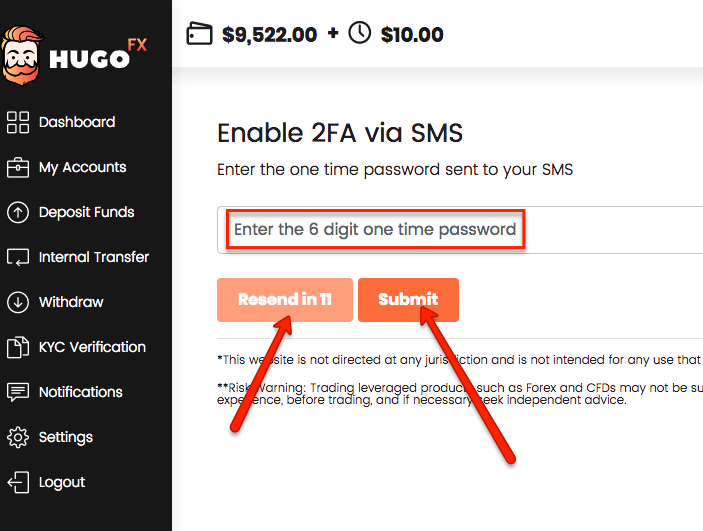The width and height of the screenshot is (703, 531).
Task: Click the Resend in 11 button
Action: (285, 300)
